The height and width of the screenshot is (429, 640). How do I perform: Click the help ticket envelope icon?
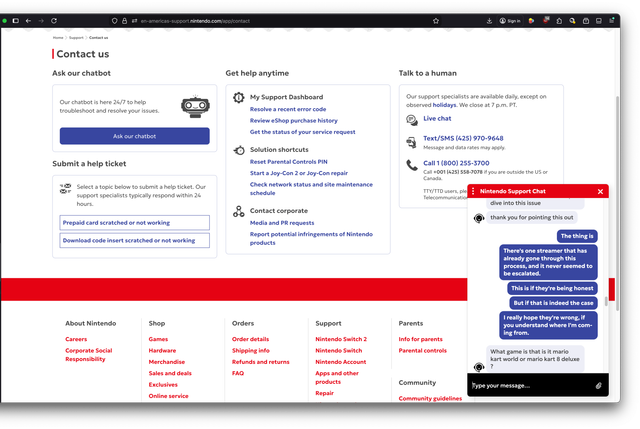65,189
